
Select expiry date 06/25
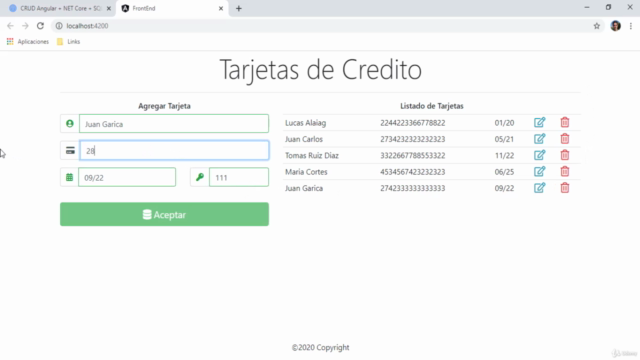point(504,172)
